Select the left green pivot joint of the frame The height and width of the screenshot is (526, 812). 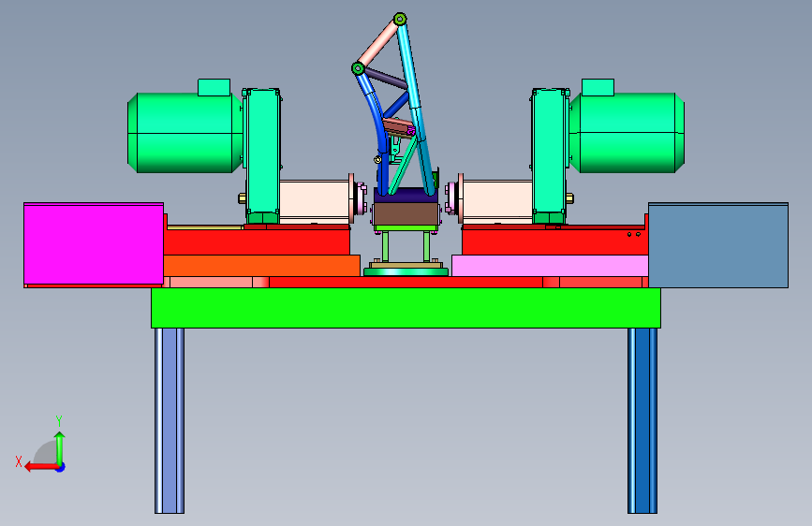click(358, 68)
